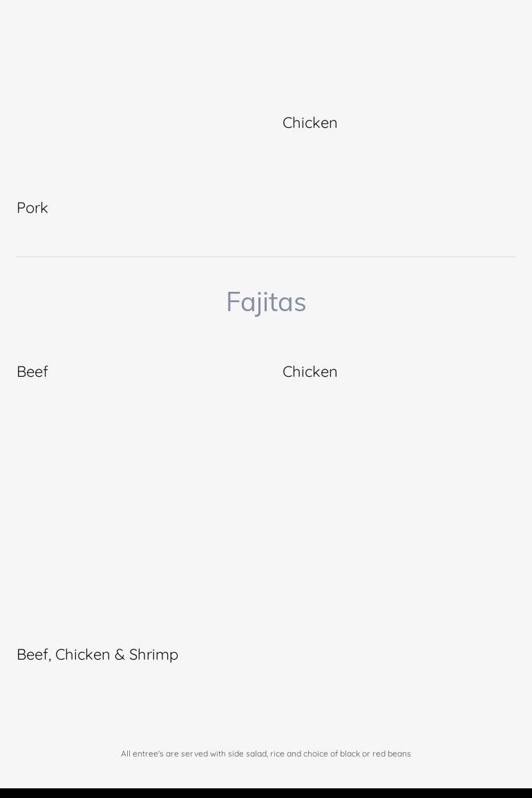Choose Chicken under the Fajitas heading
This screenshot has width=532, height=798.
310,371
